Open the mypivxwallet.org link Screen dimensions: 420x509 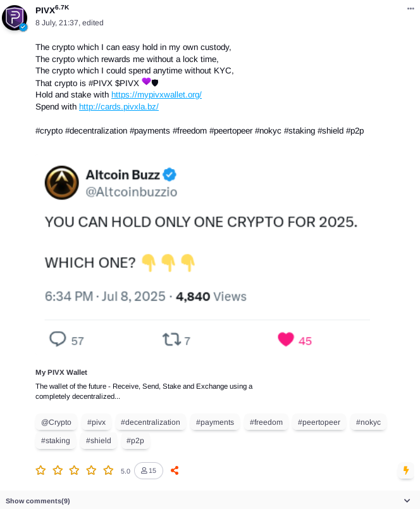(156, 95)
